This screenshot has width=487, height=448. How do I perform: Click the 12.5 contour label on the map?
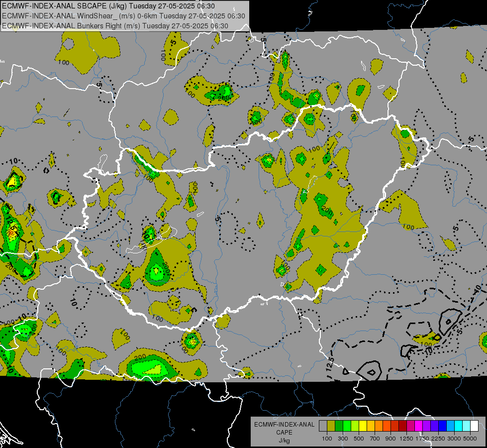pos(330,364)
